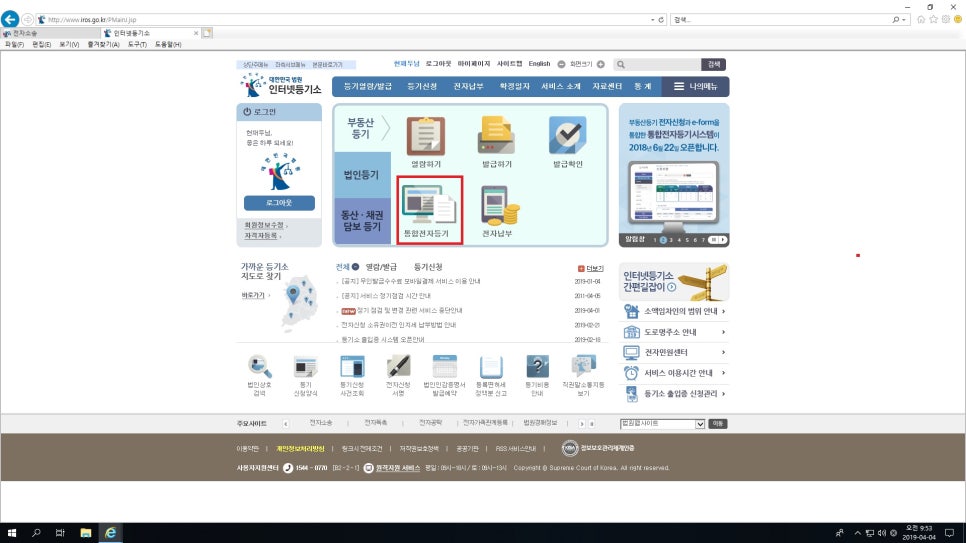966x543 pixels.
Task: Open the 회원정보수정 link
Action: tap(264, 226)
